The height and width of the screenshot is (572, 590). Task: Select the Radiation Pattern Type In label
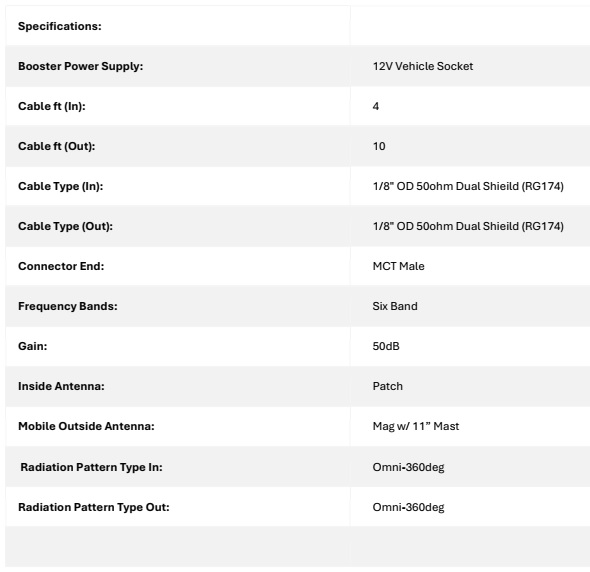[x=91, y=467]
